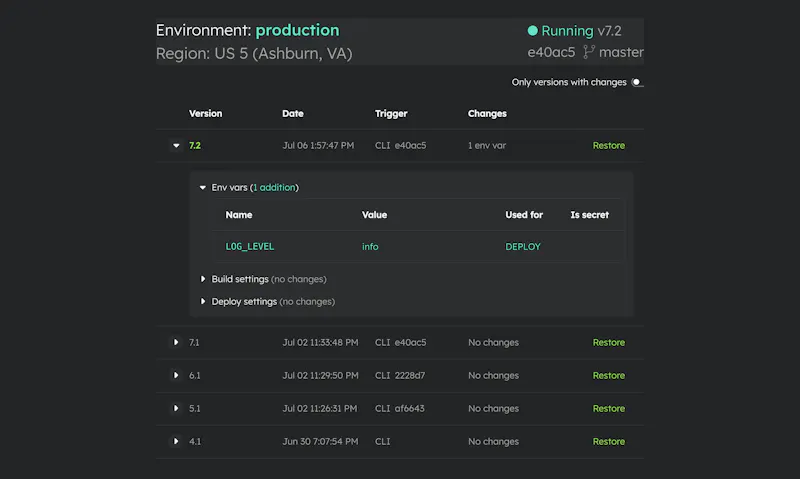Expand version 6.1 row
800x479 pixels.
[x=176, y=375]
